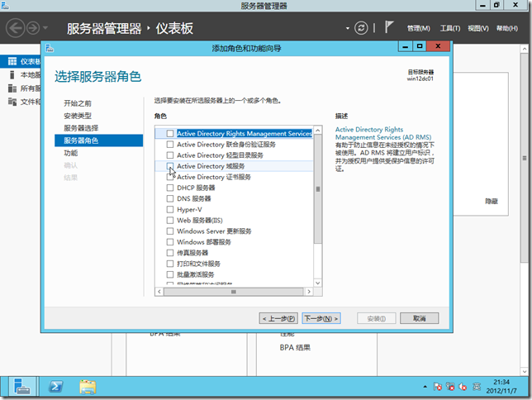Viewport: 532px width, 400px height.
Task: Check the 打印和文件服务 role
Action: tap(170, 264)
